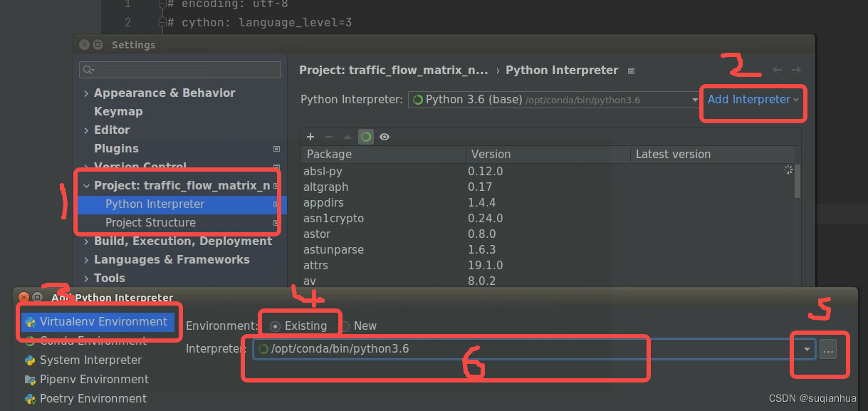Viewport: 868px width, 411px height.
Task: Open the Project Structure settings page
Action: (x=152, y=222)
